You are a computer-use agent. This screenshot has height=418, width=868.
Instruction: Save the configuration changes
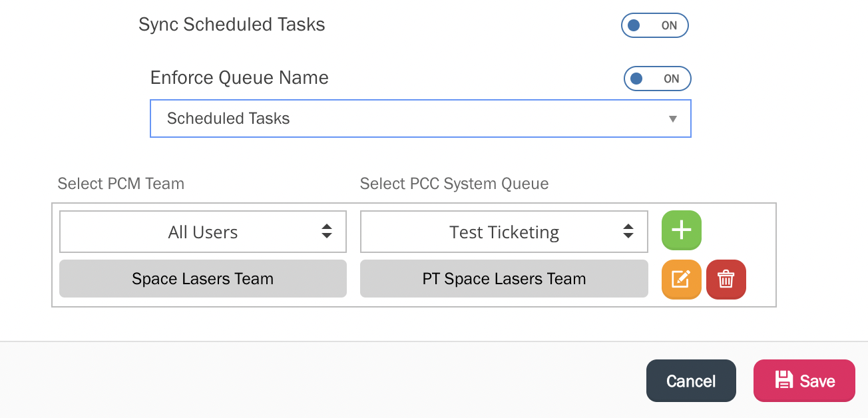[x=804, y=381]
